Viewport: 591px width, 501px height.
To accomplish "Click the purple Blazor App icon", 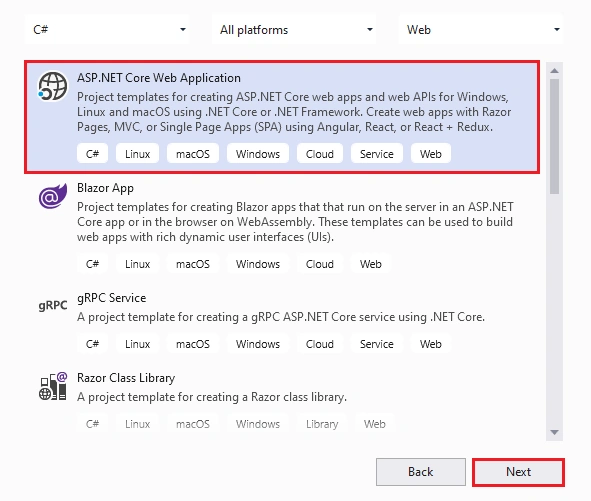I will coord(53,196).
